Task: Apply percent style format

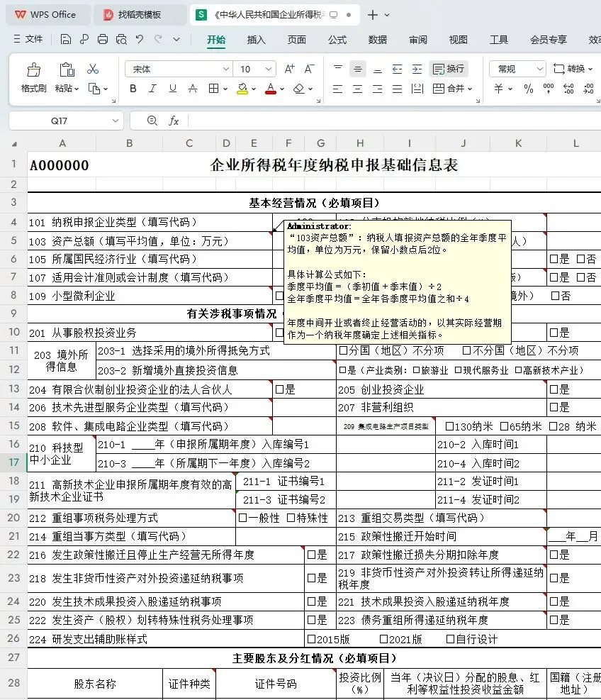Action: coord(529,89)
